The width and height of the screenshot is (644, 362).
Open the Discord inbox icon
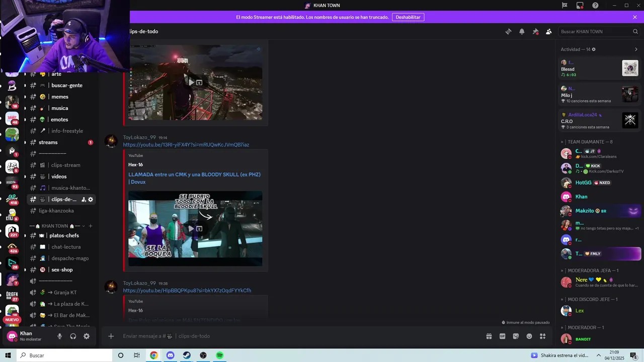click(x=580, y=6)
